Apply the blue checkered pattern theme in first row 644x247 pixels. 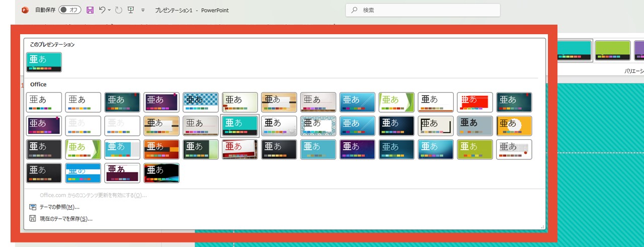[x=201, y=102]
